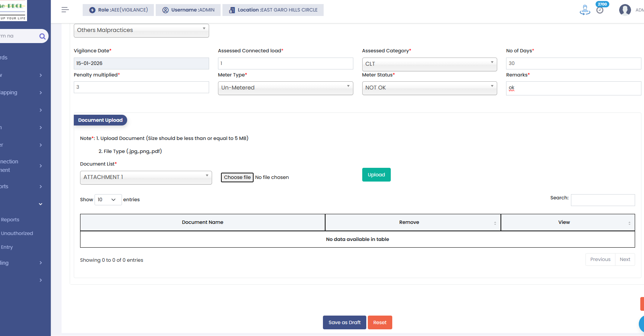Open the Reports sidebar submenu item
Screen dimensions: 644x336
(10, 220)
